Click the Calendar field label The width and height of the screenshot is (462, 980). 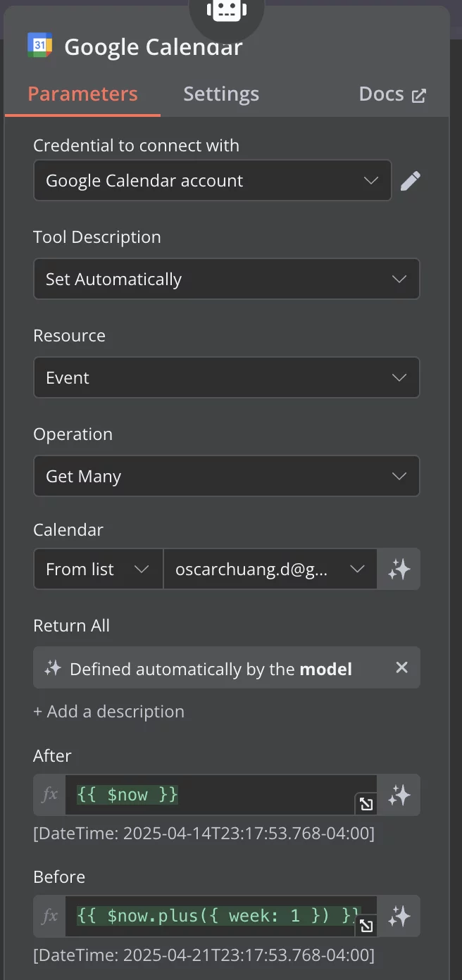pyautogui.click(x=68, y=529)
